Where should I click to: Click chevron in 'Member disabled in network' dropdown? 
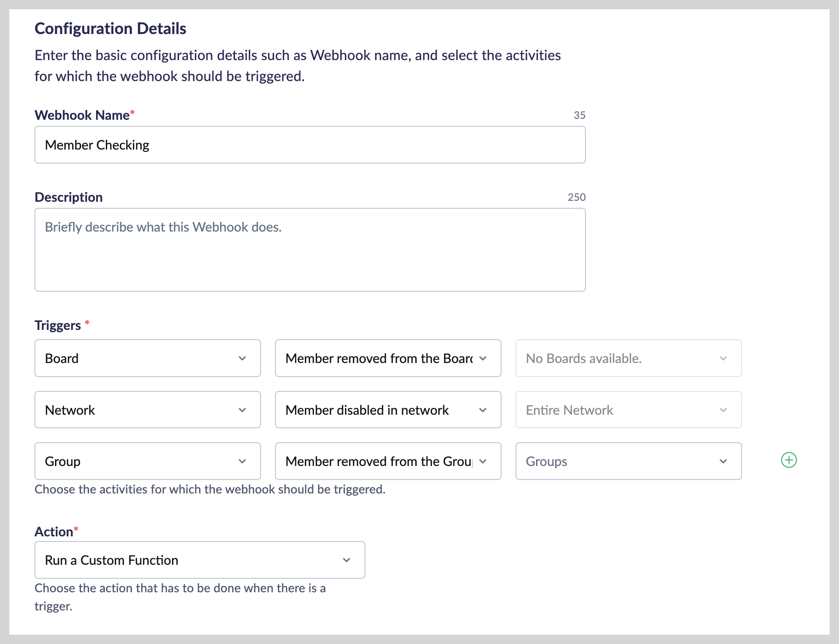click(483, 410)
